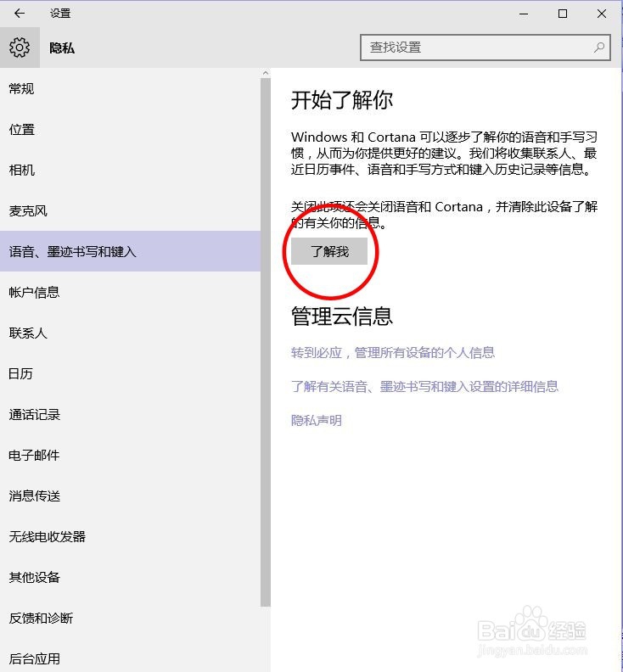Image resolution: width=623 pixels, height=672 pixels.
Task: Maximize the 设置 window
Action: pyautogui.click(x=563, y=14)
